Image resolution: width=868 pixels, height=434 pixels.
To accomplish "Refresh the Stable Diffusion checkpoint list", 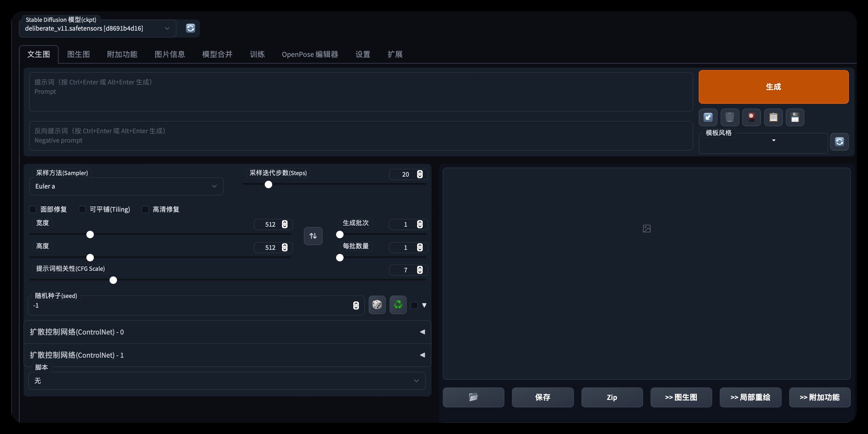I will tap(190, 28).
